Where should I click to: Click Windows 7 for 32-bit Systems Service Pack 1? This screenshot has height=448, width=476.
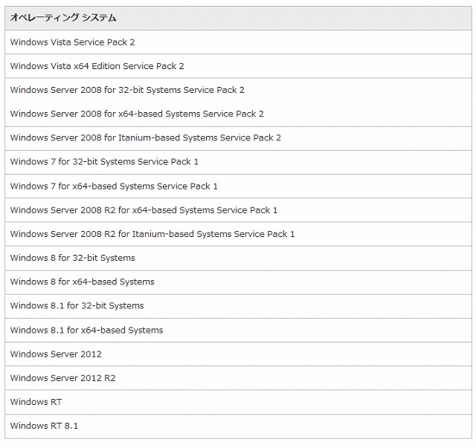[x=238, y=162]
